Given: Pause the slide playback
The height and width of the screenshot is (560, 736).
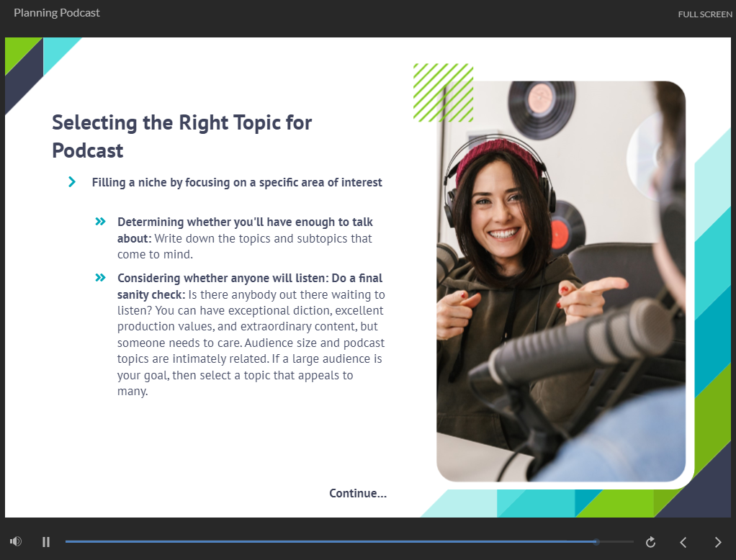Looking at the screenshot, I should point(46,542).
